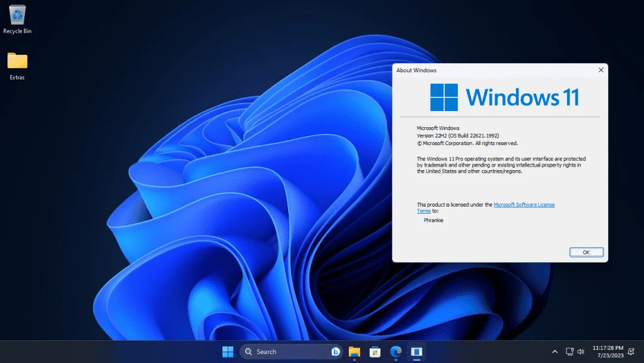
Task: Open Bing chat icon in search box
Action: tap(335, 352)
